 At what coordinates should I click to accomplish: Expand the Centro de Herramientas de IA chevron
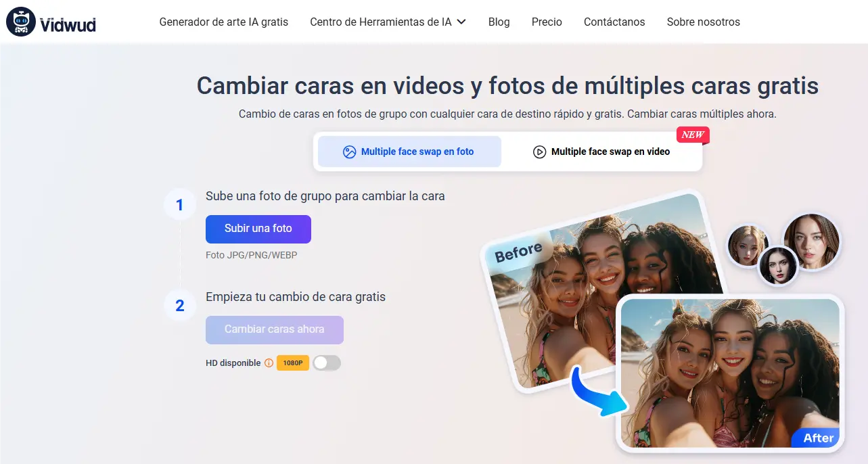point(461,22)
